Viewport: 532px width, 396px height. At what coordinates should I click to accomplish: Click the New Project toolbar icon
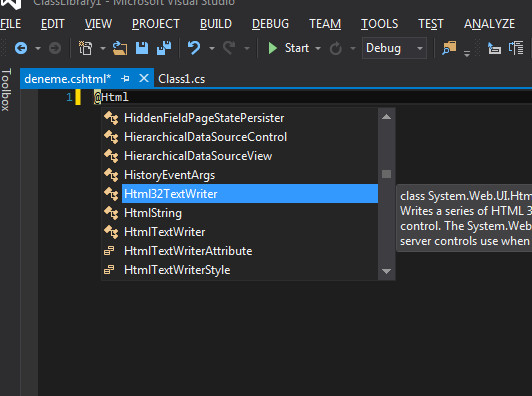pos(86,48)
